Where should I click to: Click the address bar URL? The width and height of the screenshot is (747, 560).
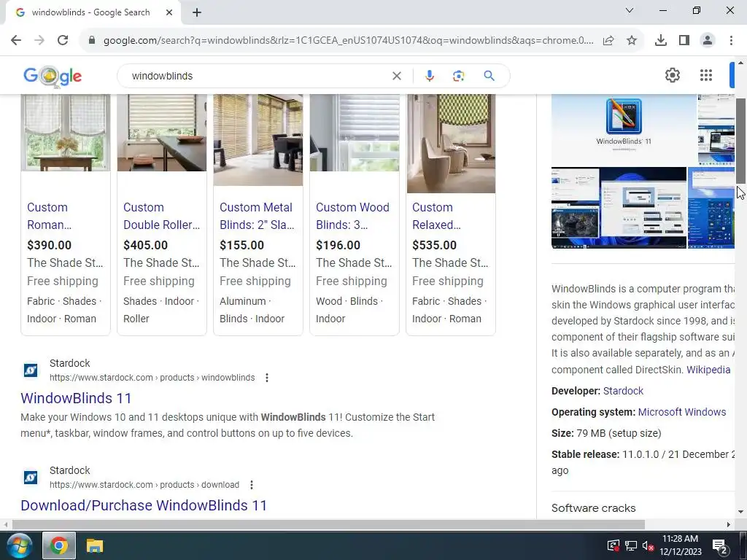pyautogui.click(x=348, y=41)
